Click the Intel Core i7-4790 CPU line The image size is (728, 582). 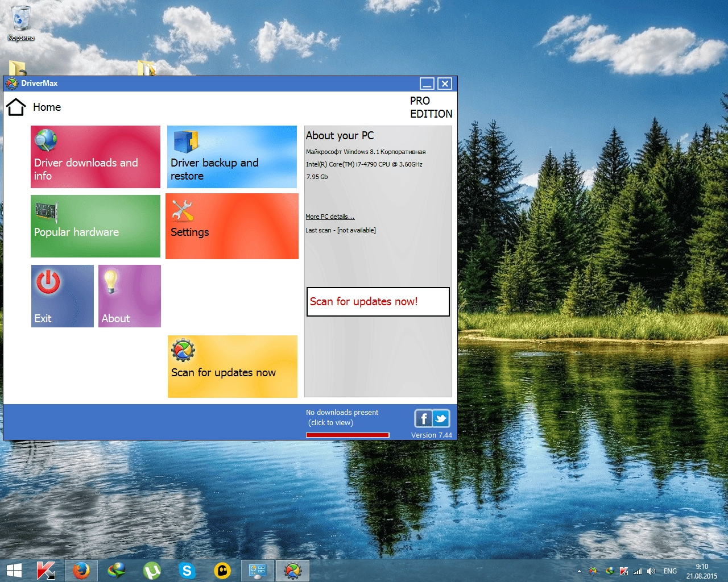[364, 164]
